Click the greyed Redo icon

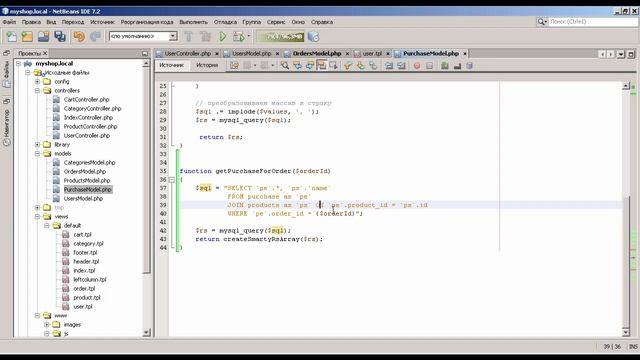pyautogui.click(x=96, y=37)
